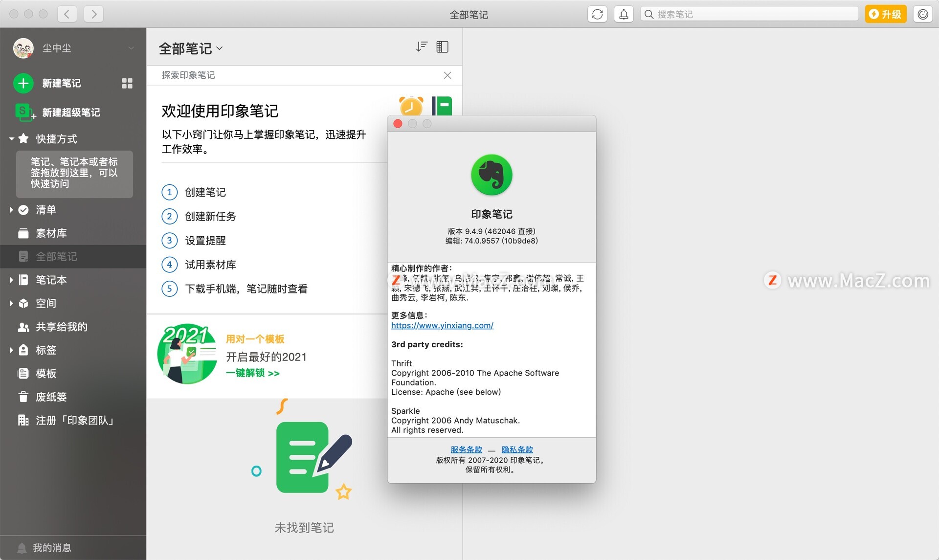Click the 2021 template banner image
This screenshot has width=939, height=560.
(188, 354)
